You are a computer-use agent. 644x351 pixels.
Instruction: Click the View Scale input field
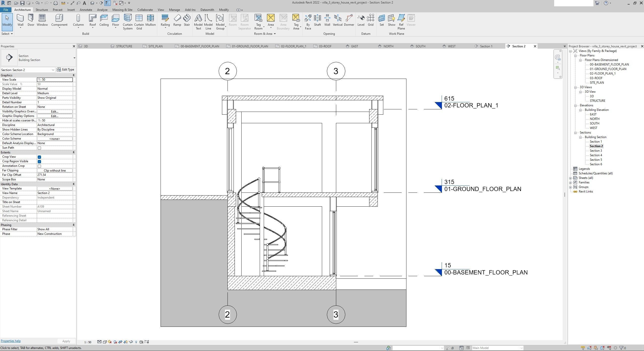[55, 80]
